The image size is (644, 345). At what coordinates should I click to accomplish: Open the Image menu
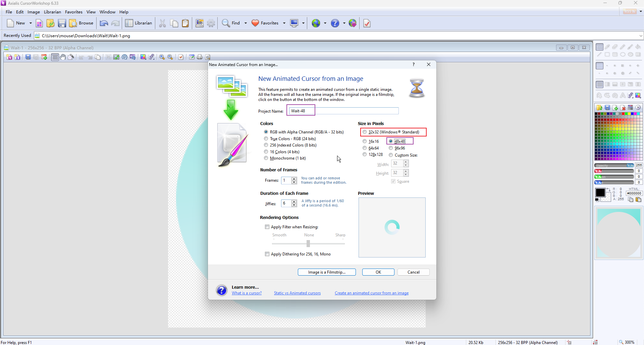pos(34,12)
